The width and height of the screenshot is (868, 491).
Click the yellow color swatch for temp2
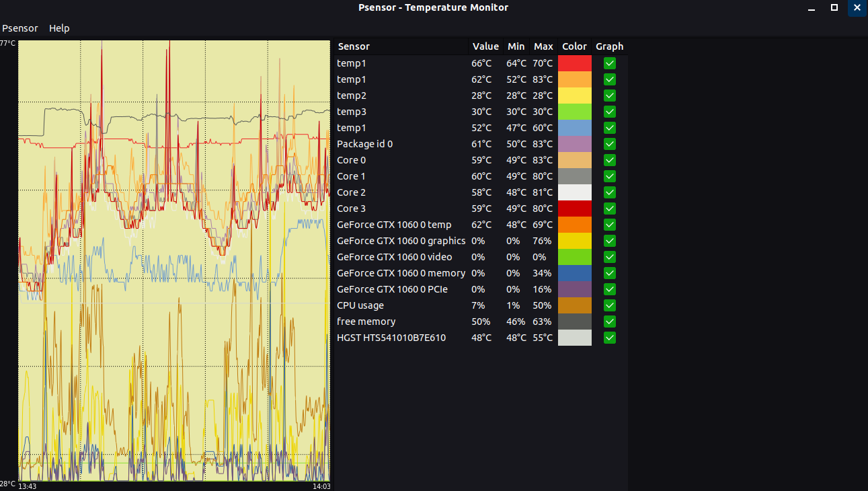(575, 96)
